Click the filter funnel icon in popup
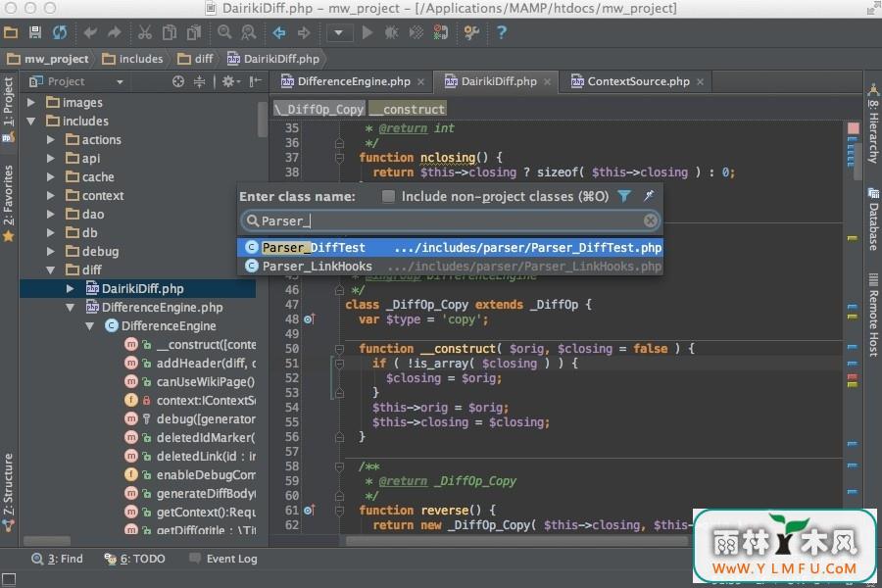 (x=624, y=196)
